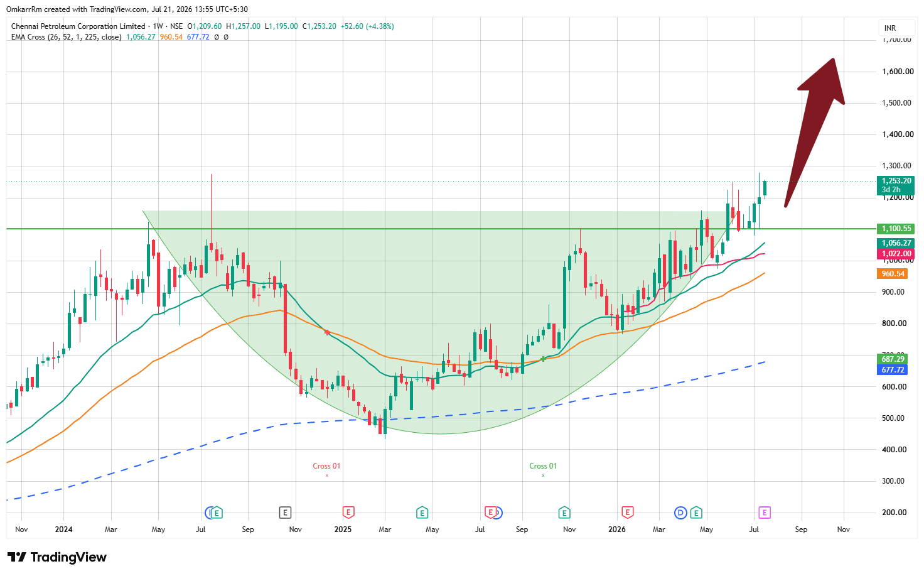This screenshot has height=576, width=924.
Task: Click the close value C1,253.20 in the header
Action: click(320, 26)
